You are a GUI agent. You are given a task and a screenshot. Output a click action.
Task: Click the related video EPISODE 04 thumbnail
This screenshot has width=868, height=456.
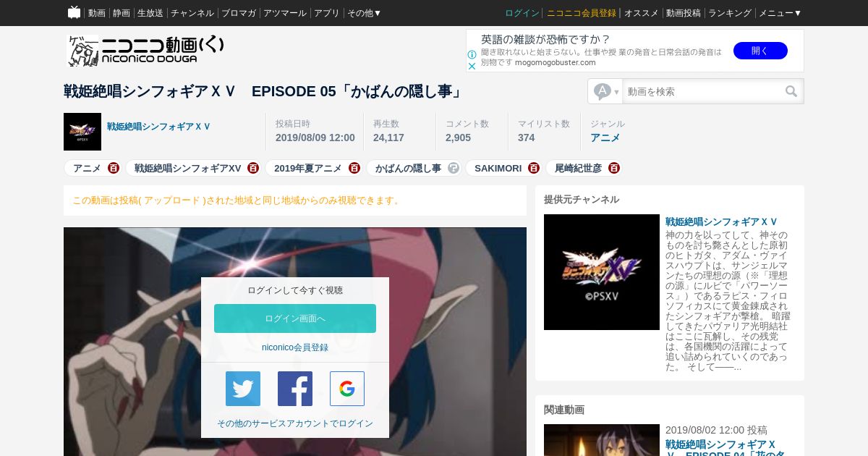coord(602,440)
